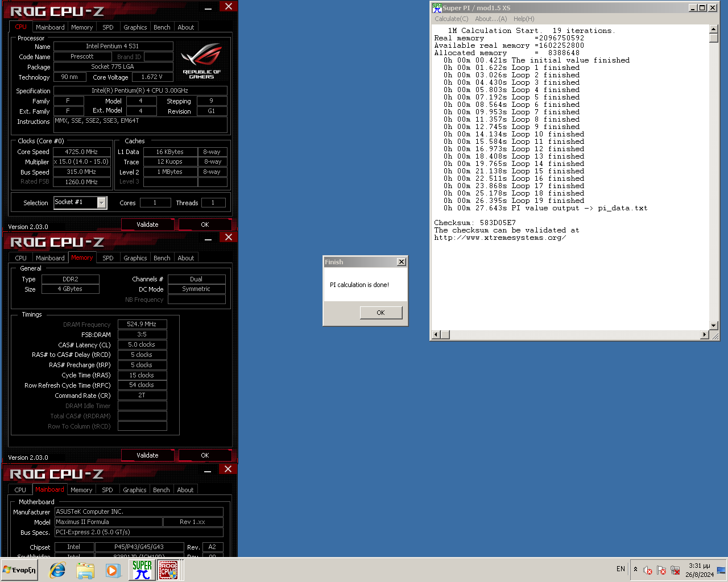Select Bench tab in bottom Mainboard window
The height and width of the screenshot is (582, 728).
(162, 490)
